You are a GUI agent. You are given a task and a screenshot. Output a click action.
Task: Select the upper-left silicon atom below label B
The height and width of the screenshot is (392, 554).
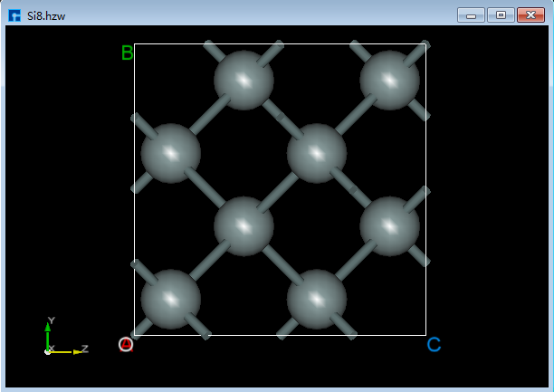170,153
